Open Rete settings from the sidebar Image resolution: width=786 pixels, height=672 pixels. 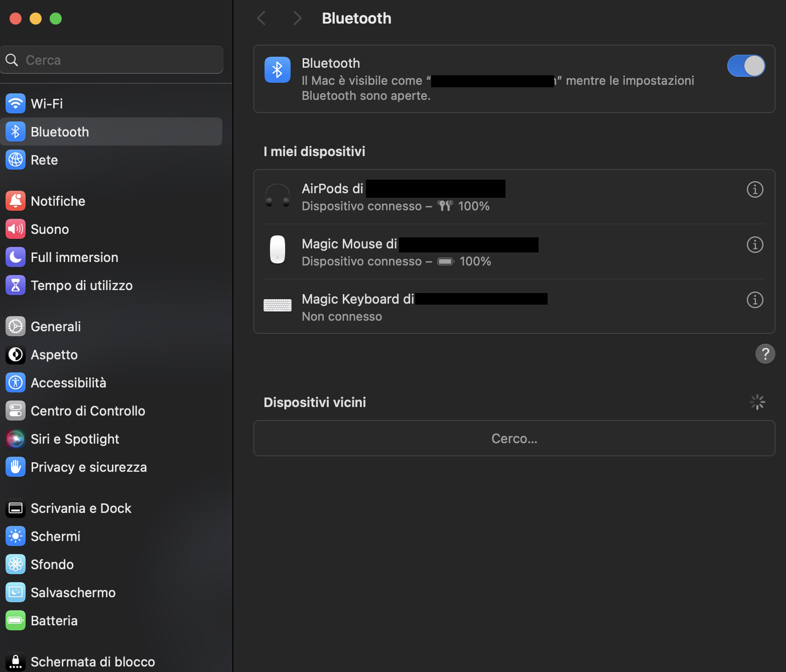(44, 160)
